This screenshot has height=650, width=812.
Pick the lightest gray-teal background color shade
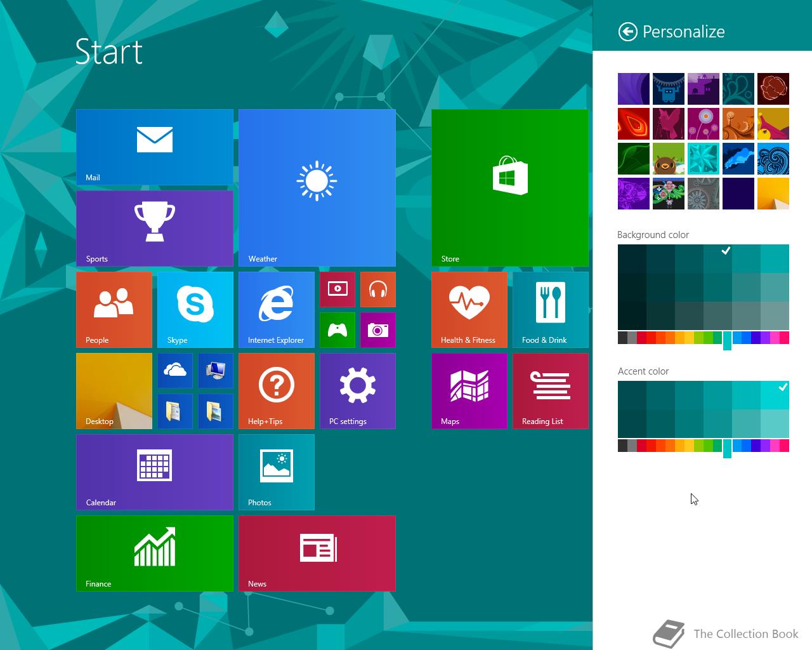775,315
